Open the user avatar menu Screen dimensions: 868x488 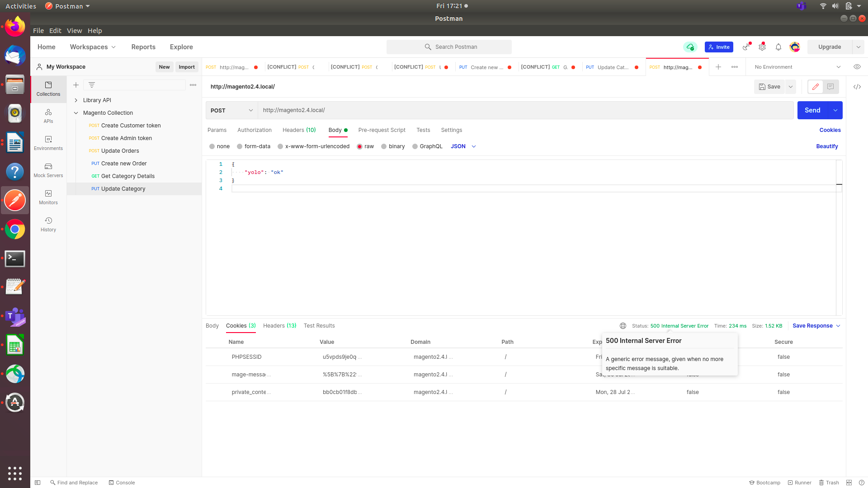pos(795,47)
